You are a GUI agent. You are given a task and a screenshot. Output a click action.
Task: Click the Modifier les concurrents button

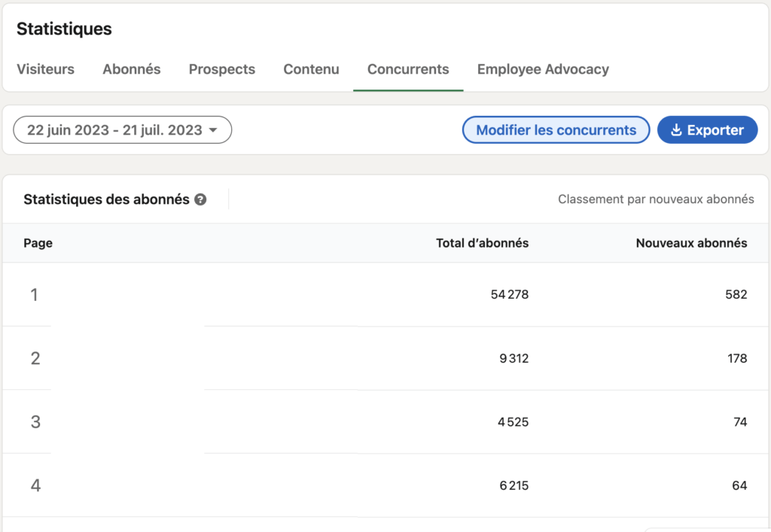click(556, 130)
